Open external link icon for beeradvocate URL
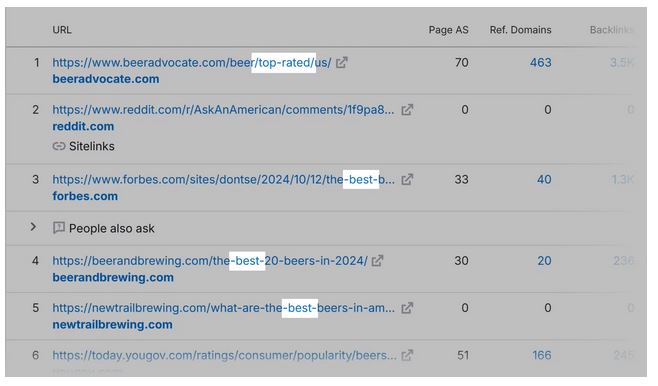Screen dimensions: 658x386 click(x=342, y=63)
